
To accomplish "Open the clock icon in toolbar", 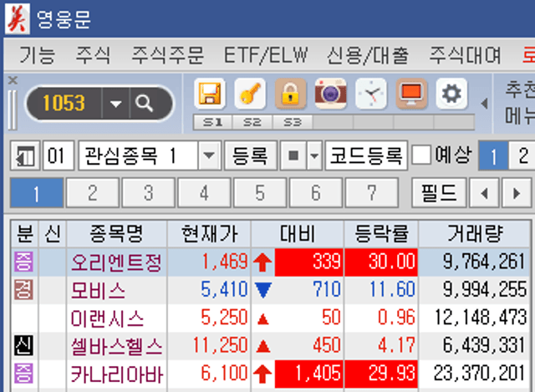I will (x=371, y=94).
